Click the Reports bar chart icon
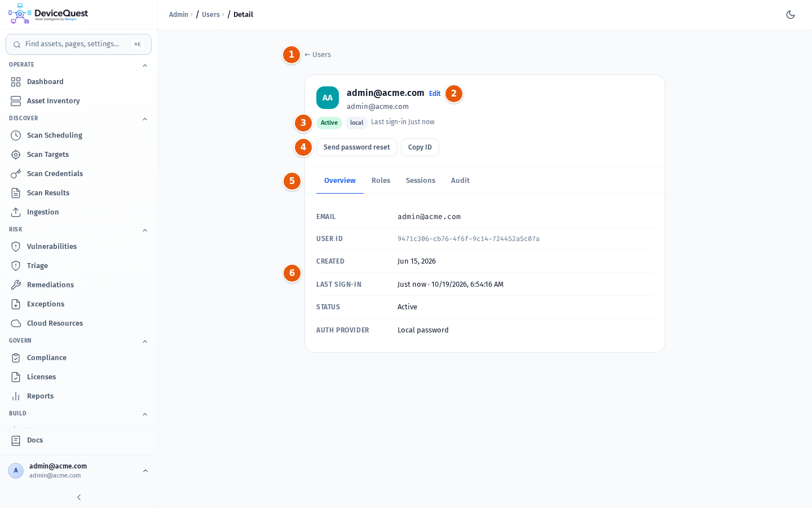 16,396
